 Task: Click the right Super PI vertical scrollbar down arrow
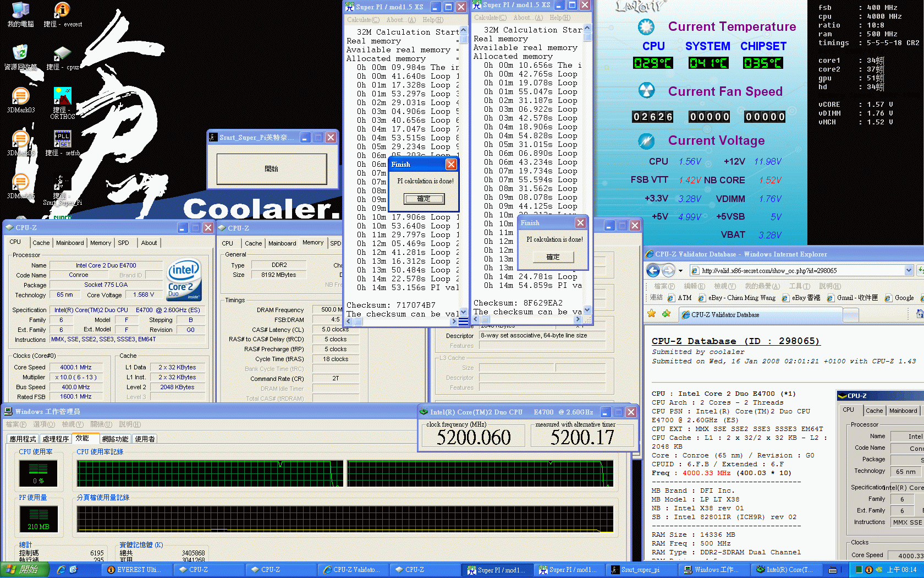tap(587, 310)
